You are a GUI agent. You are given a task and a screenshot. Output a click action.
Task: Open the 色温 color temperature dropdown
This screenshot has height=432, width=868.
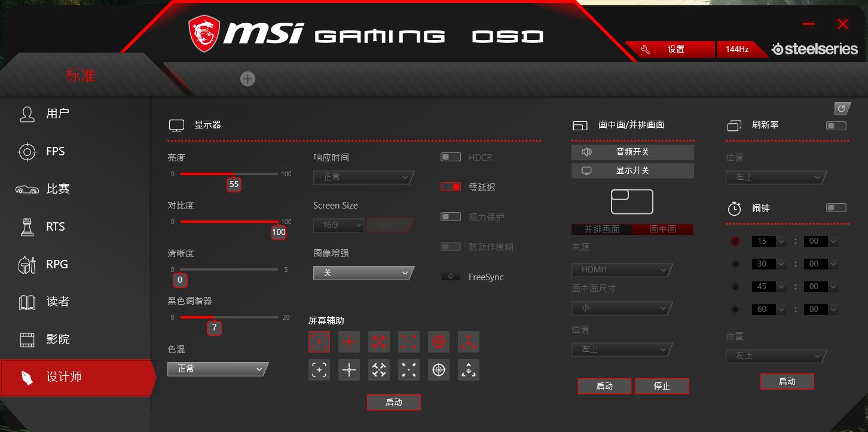pos(217,369)
